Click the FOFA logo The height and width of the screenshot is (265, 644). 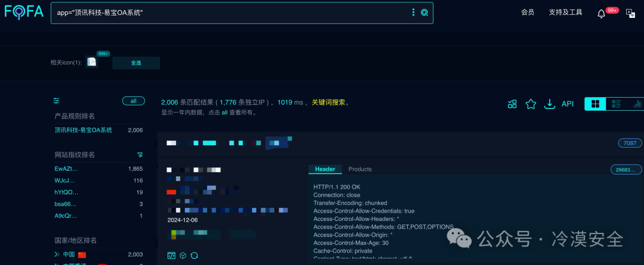23,12
